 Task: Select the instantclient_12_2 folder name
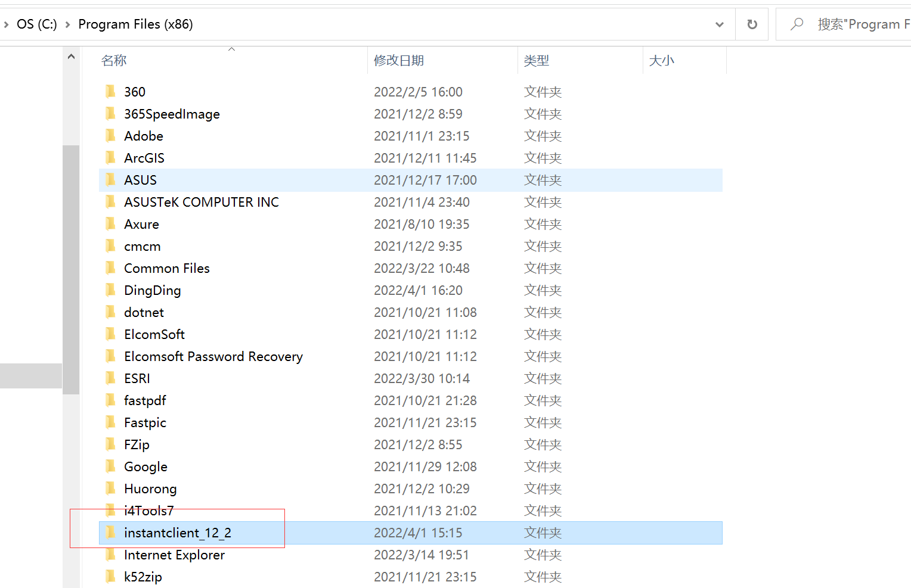(x=178, y=533)
